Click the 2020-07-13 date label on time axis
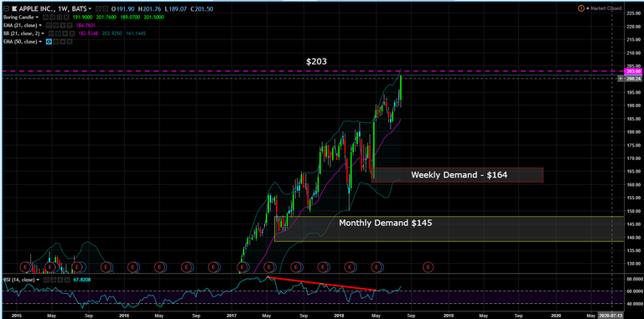Screen dimensions: 644x319 click(x=610, y=316)
